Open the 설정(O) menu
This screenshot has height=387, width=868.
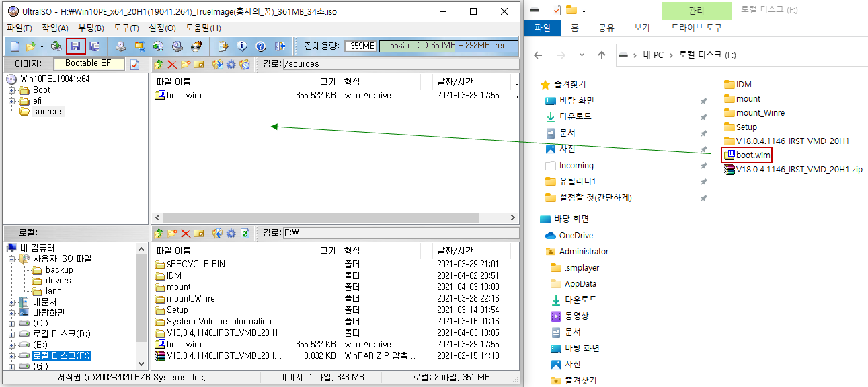point(162,28)
